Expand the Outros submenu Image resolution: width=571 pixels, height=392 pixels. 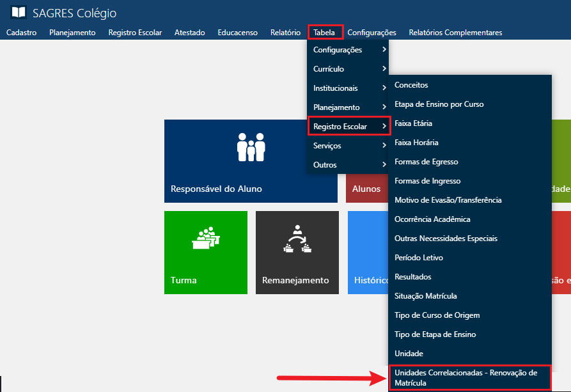click(347, 165)
